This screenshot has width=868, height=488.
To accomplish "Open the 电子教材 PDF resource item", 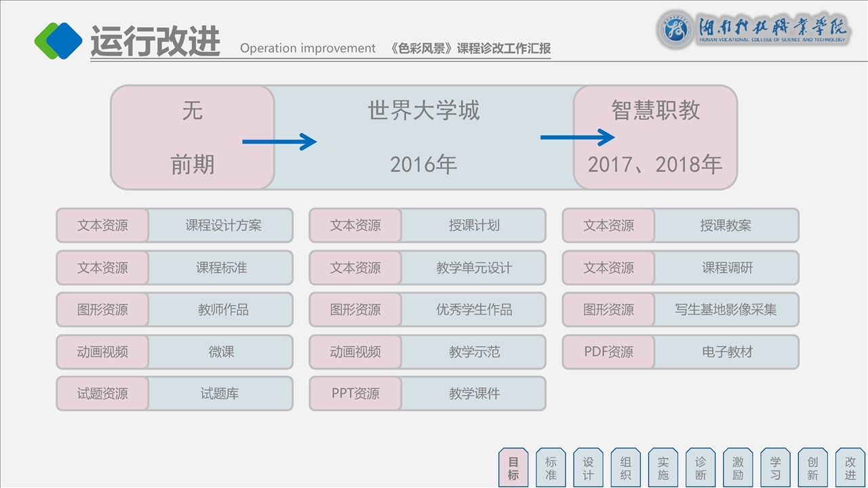I will [x=727, y=352].
